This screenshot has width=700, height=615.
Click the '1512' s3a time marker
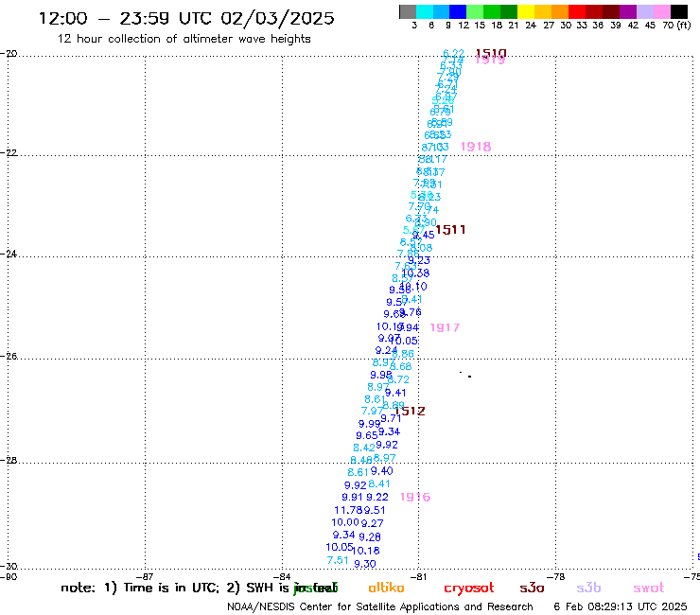coord(411,411)
